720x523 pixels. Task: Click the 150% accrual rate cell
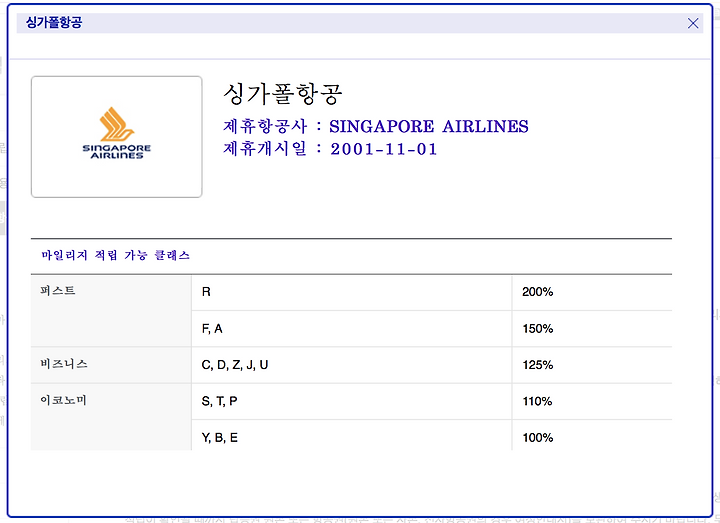[592, 329]
